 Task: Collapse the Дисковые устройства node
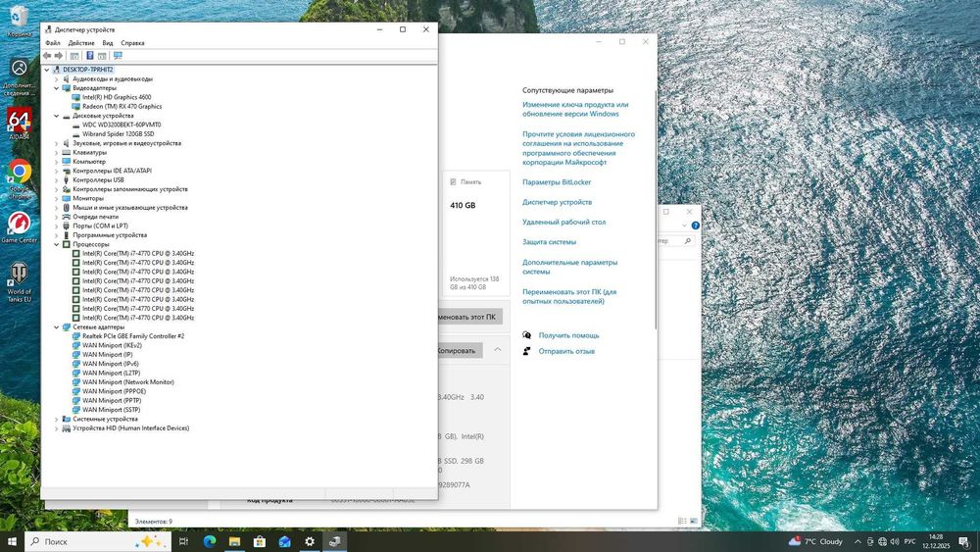[56, 116]
